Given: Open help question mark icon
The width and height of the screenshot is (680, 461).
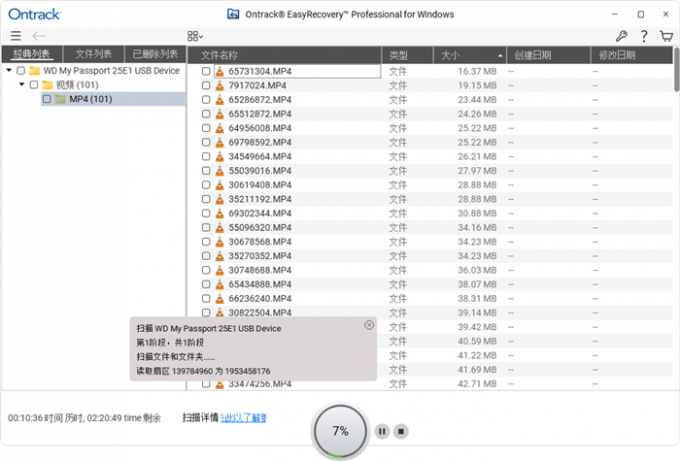Looking at the screenshot, I should (x=644, y=36).
